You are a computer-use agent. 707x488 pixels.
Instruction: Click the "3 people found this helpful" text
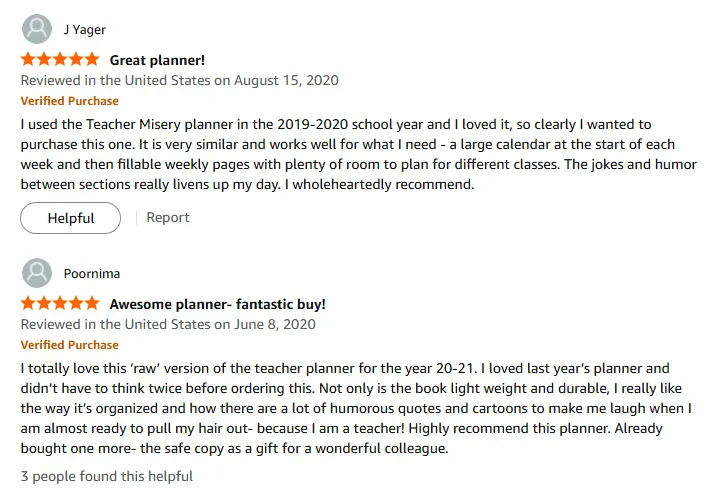coord(107,476)
